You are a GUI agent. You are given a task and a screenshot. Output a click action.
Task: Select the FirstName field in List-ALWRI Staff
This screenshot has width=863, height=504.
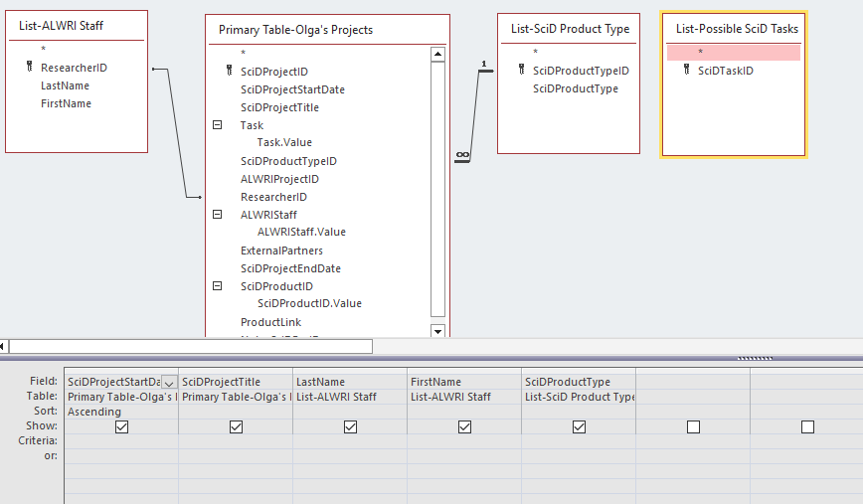pyautogui.click(x=66, y=103)
